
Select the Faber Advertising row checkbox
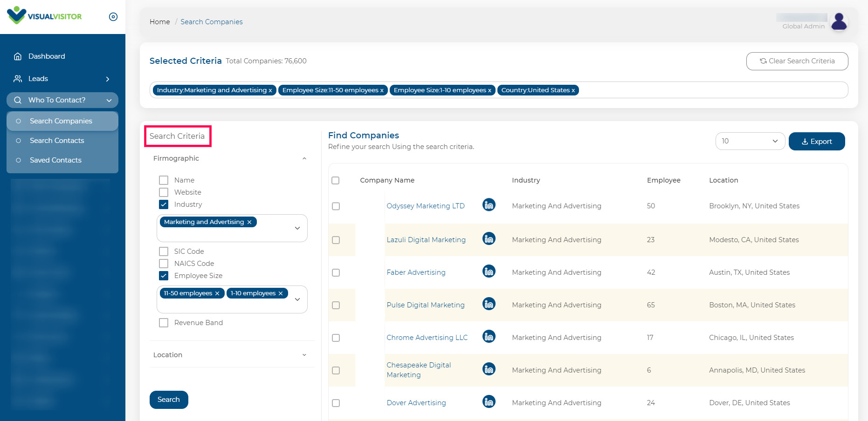coord(336,273)
